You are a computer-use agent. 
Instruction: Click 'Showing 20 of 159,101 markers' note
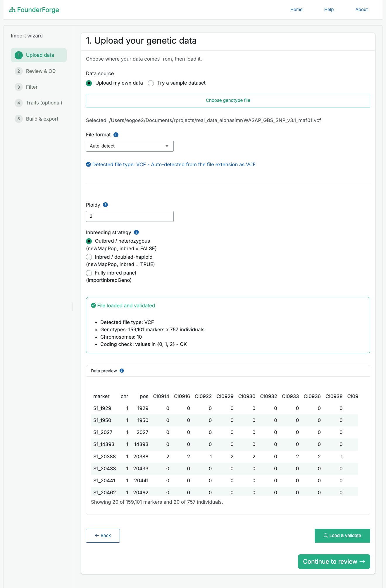[x=157, y=502]
